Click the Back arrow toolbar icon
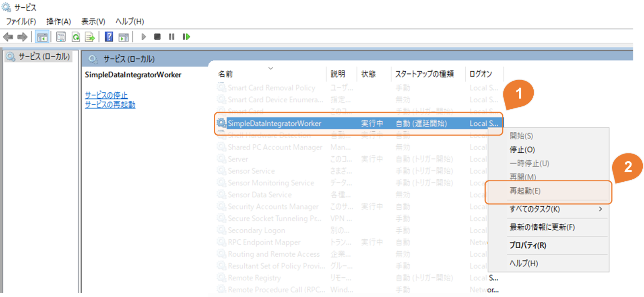644x297 pixels. coord(8,37)
